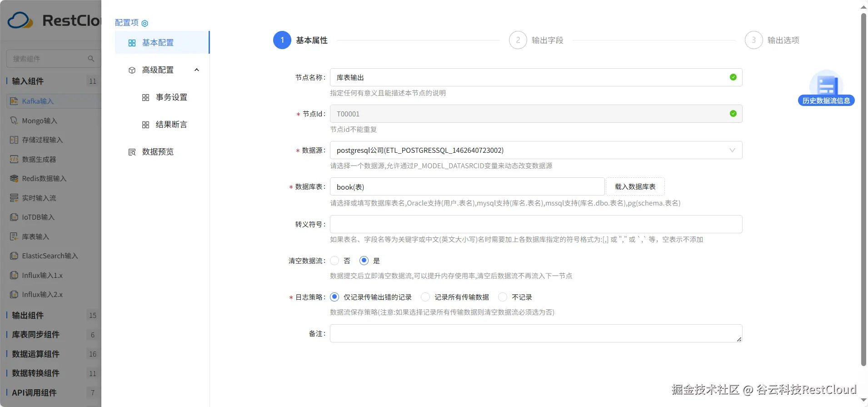Go to step 2 输出字段
The width and height of the screenshot is (868, 407).
[518, 40]
